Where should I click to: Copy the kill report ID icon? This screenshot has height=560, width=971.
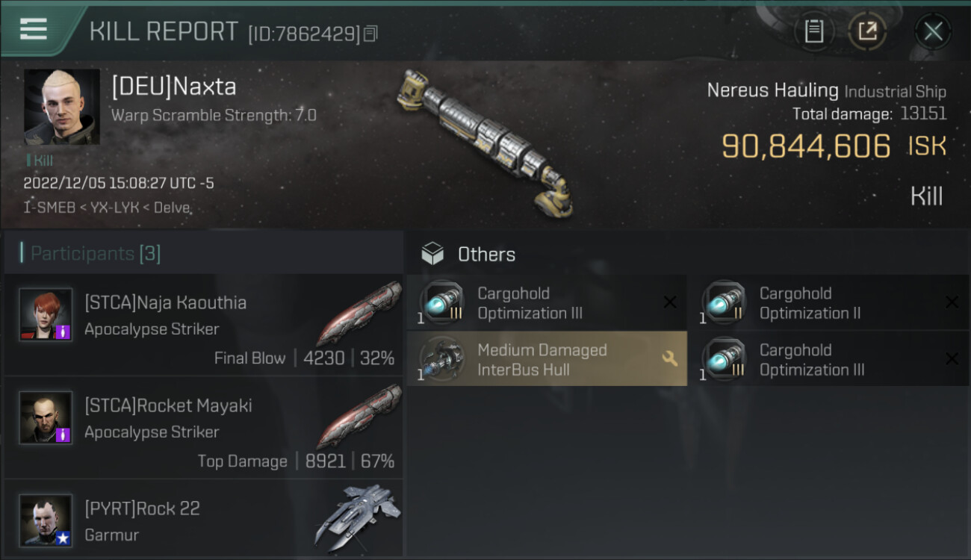371,34
